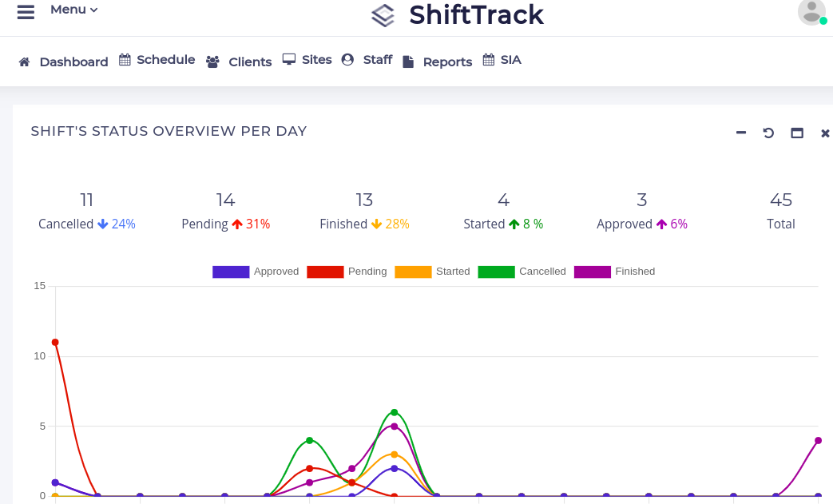Open the Staff menu item

(378, 59)
